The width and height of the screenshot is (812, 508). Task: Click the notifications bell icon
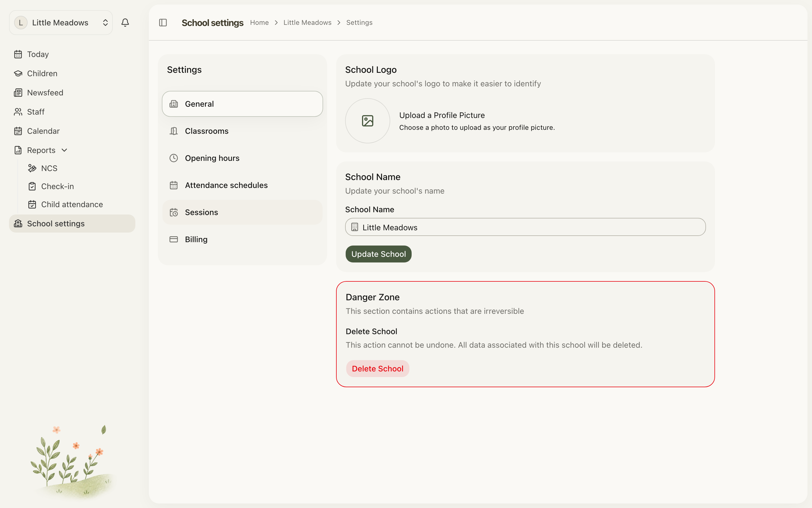click(x=125, y=23)
